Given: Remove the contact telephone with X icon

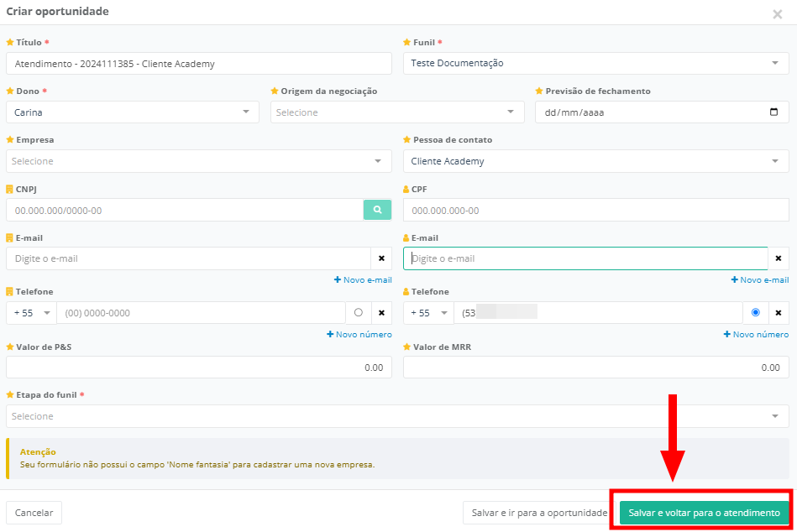Looking at the screenshot, I should (x=779, y=313).
